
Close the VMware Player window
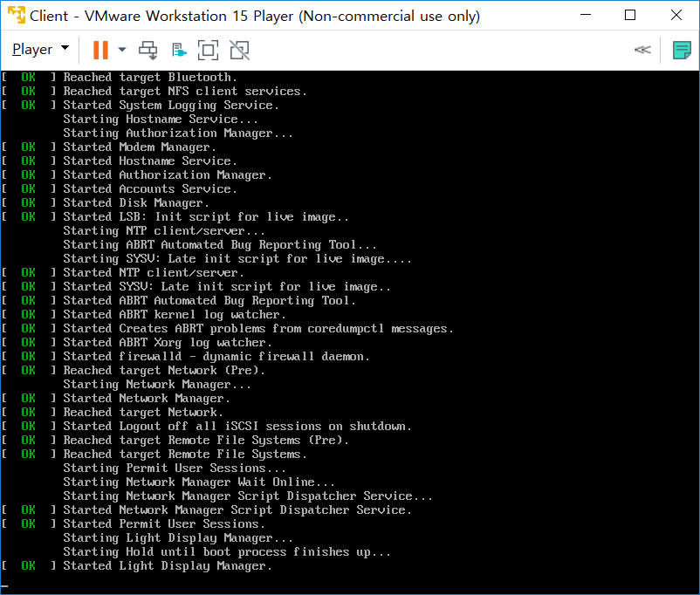676,15
